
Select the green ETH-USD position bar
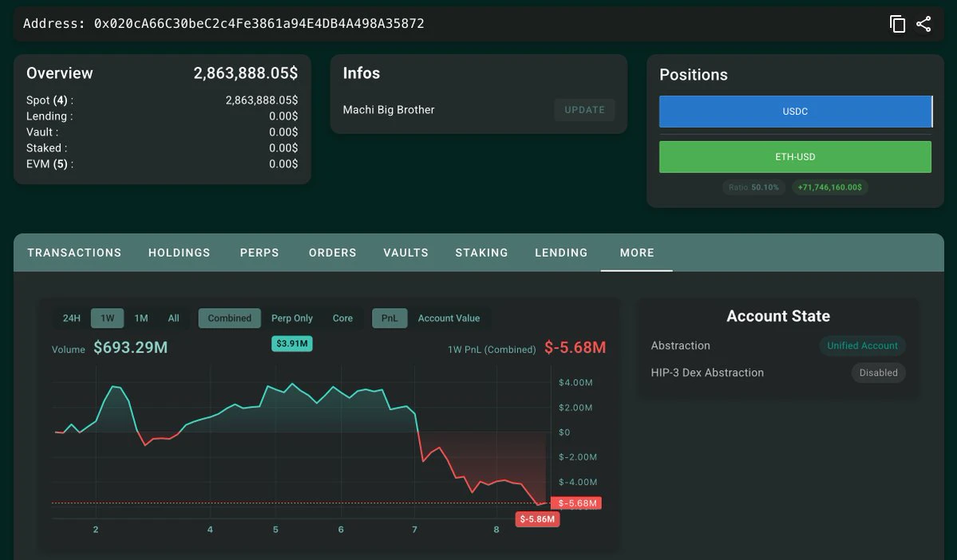click(x=795, y=157)
